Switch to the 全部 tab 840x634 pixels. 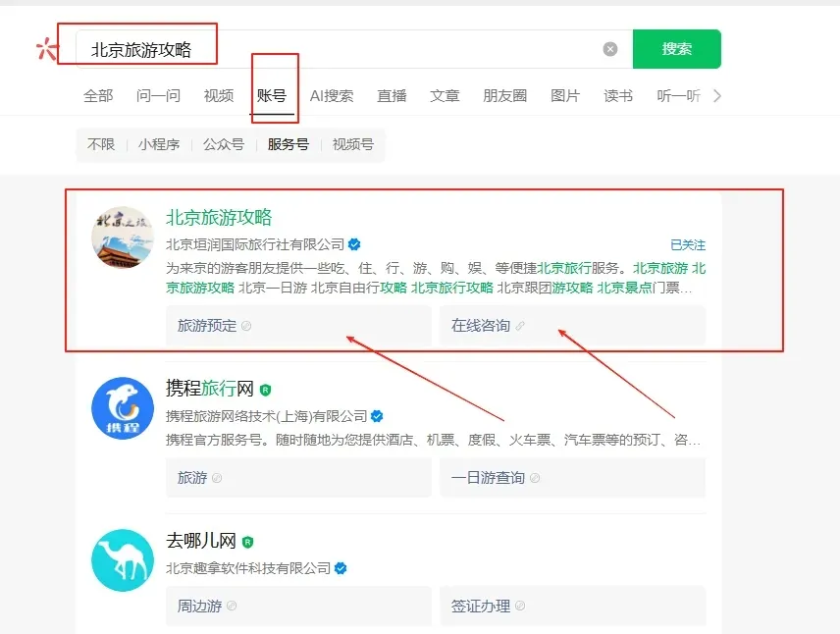click(x=98, y=96)
